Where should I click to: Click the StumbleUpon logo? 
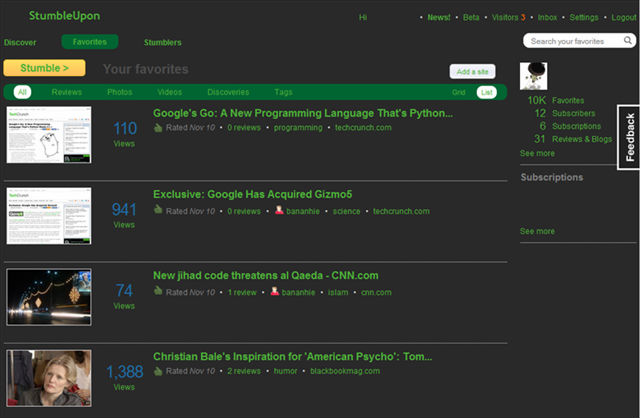tap(64, 16)
